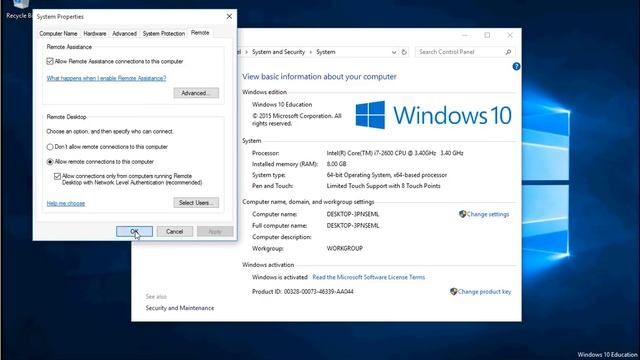Switch to the Advanced tab
The width and height of the screenshot is (640, 360).
pos(124,33)
